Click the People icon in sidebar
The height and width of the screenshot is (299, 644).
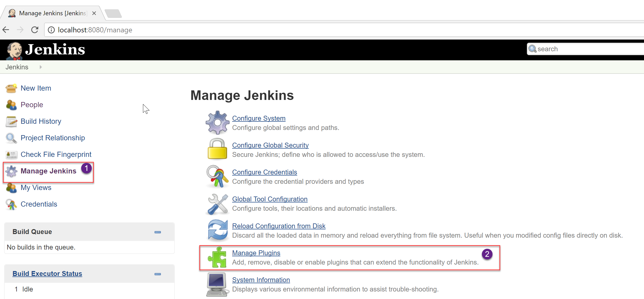click(11, 105)
